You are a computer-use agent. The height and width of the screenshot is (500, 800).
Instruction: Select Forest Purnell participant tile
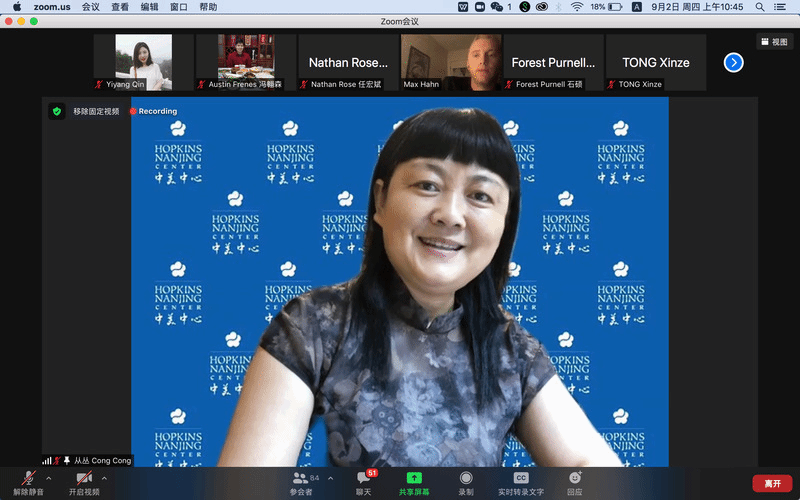pyautogui.click(x=554, y=62)
